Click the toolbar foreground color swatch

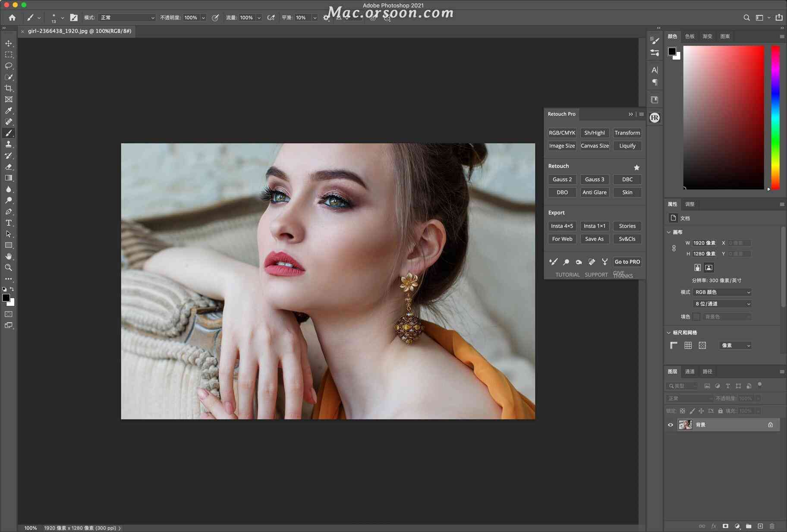6,298
